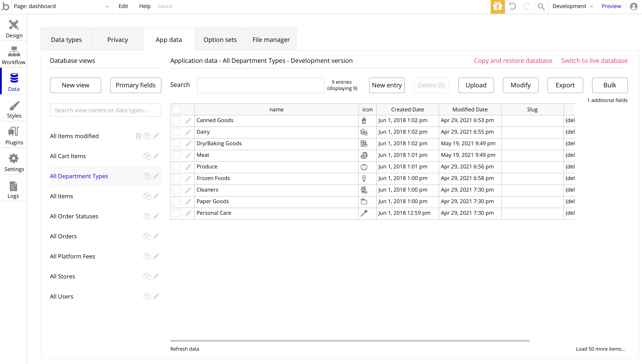Tick the checkbox for Dairy row

pos(177,132)
